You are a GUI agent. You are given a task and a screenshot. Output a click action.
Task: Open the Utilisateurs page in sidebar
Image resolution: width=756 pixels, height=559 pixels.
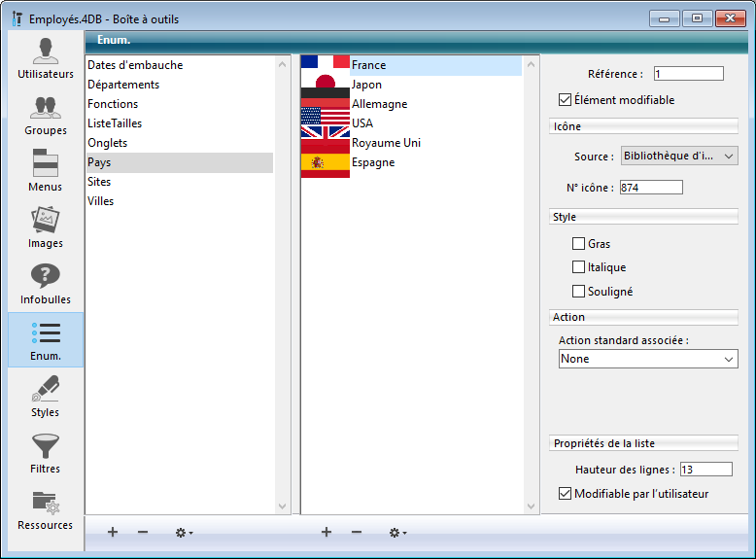click(x=45, y=58)
